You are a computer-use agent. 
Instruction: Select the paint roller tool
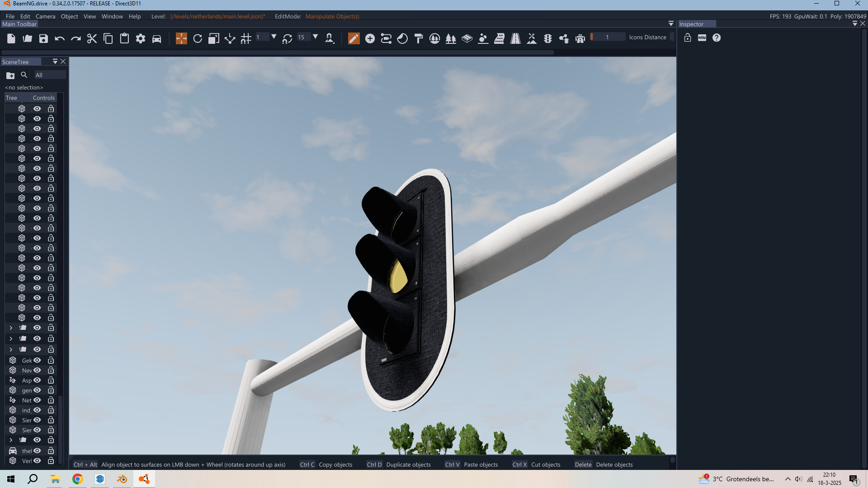(x=419, y=38)
